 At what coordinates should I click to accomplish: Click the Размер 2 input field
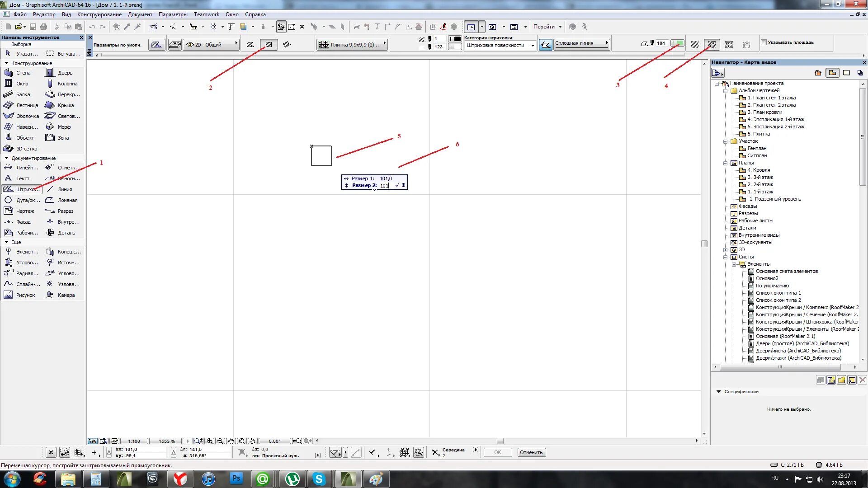[x=385, y=185]
